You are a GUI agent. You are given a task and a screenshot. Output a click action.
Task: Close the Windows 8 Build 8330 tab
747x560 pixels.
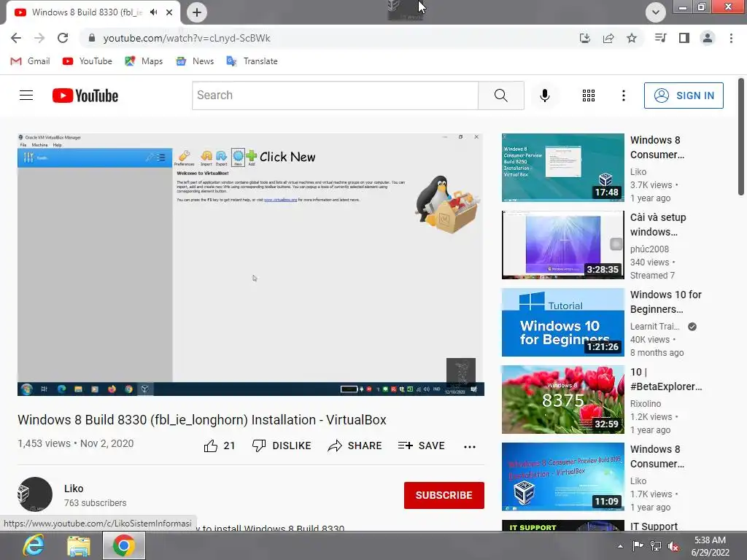169,12
